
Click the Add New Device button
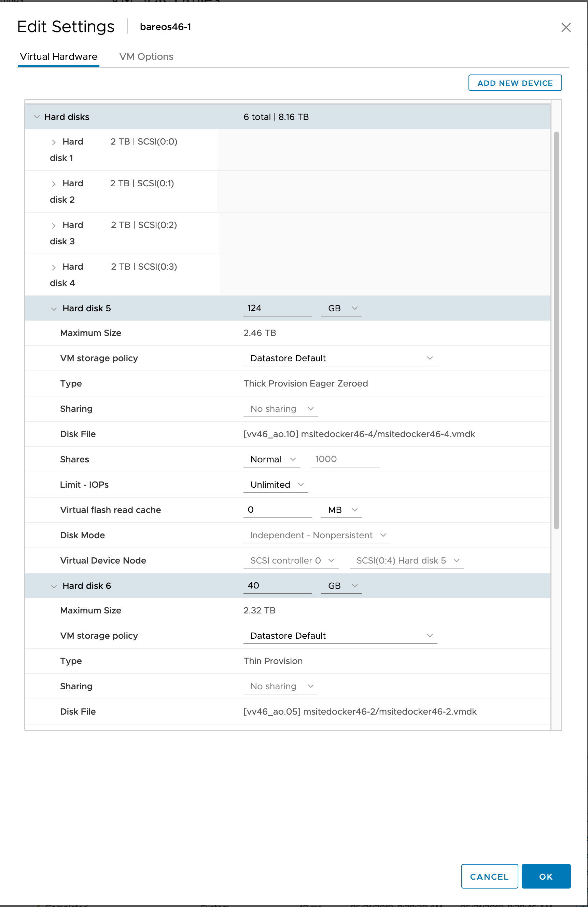click(515, 83)
